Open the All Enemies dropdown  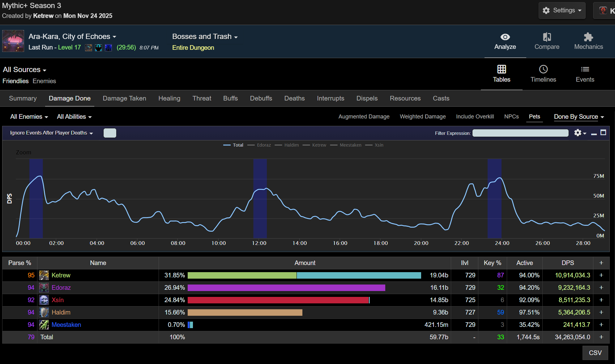[x=29, y=117]
